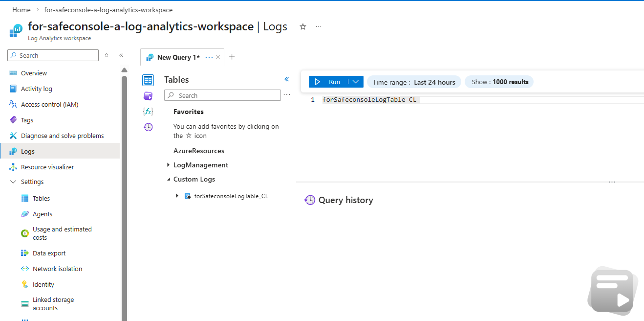Click the workspace name breadcrumb link
Screen dimensions: 644x321
[108, 10]
